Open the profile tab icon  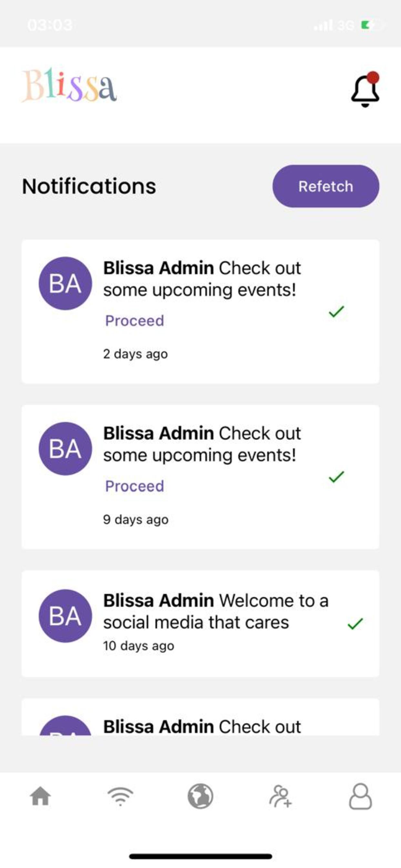360,796
